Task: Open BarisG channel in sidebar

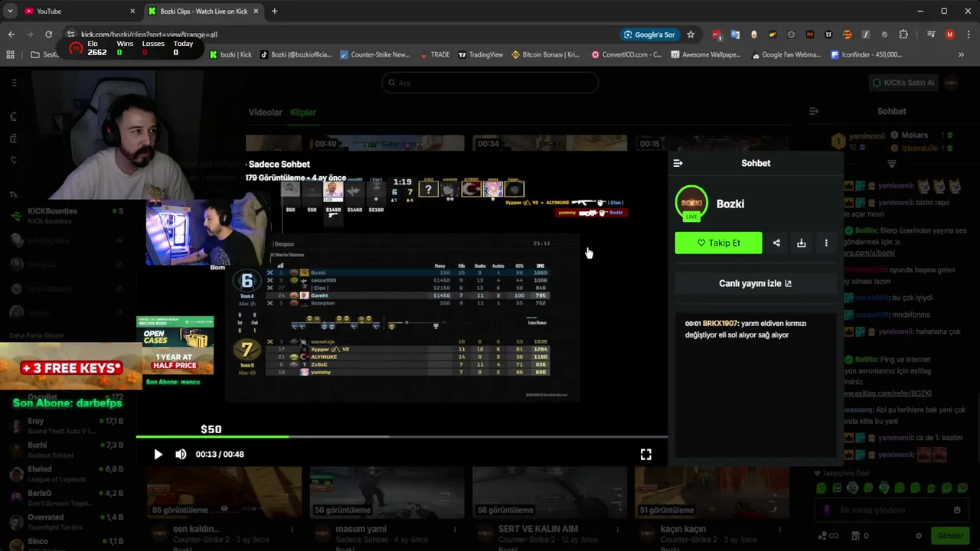Action: click(x=64, y=497)
